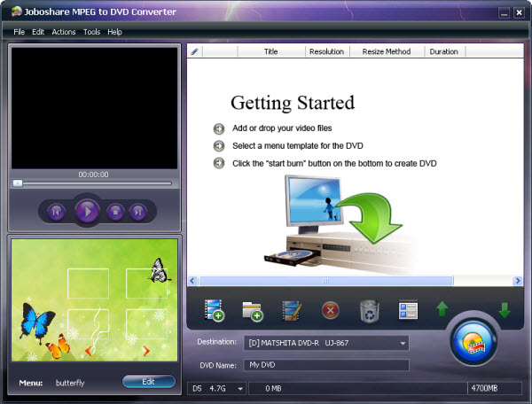Minimize the converter window
The image size is (532, 404).
504,13
